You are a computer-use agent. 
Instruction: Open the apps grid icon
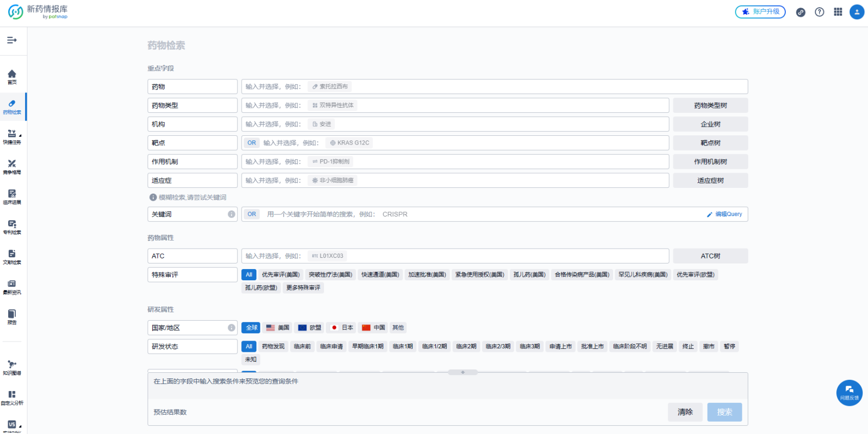(838, 12)
